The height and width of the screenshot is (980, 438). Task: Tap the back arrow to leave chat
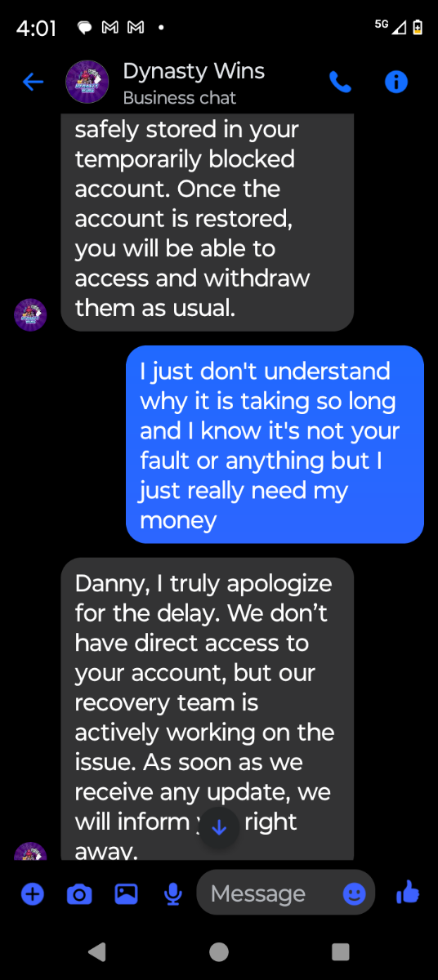pos(33,82)
